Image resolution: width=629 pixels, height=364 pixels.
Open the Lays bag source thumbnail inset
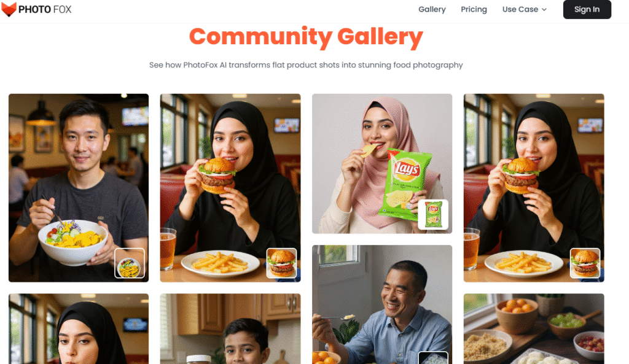tap(433, 214)
